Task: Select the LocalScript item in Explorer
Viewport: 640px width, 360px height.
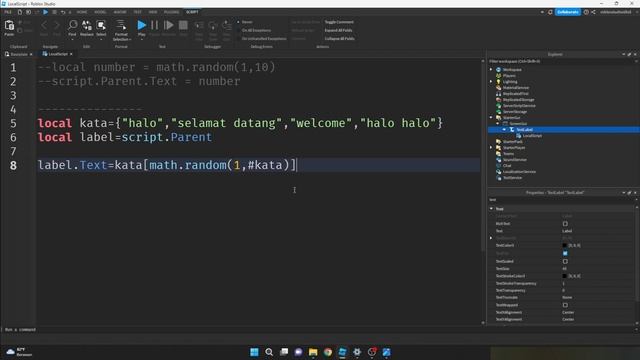Action: pos(532,136)
